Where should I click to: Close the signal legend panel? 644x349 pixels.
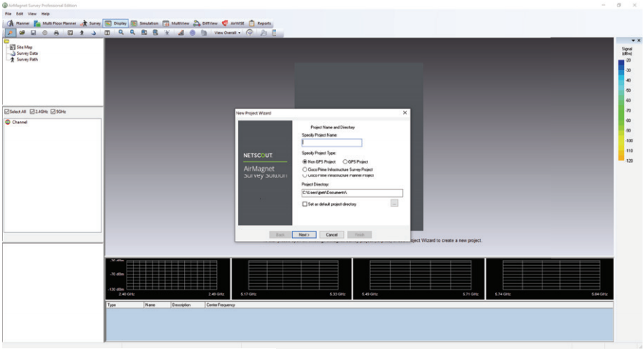pos(639,41)
